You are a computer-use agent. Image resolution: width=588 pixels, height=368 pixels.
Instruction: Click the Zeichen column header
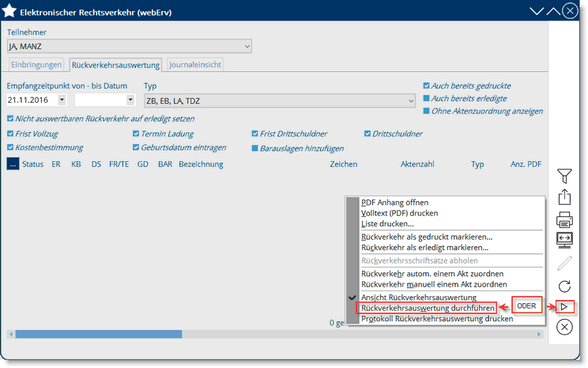(344, 164)
